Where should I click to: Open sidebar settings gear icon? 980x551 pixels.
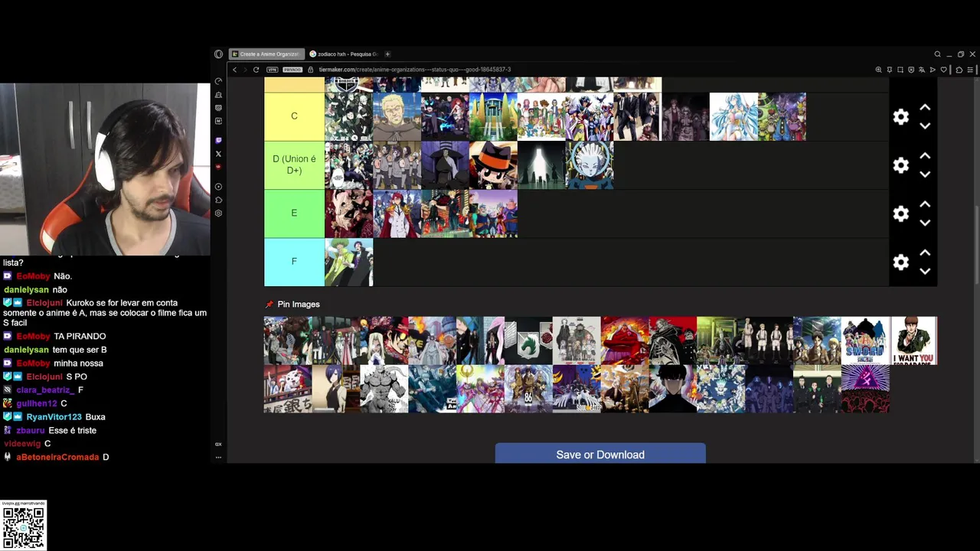pos(218,214)
